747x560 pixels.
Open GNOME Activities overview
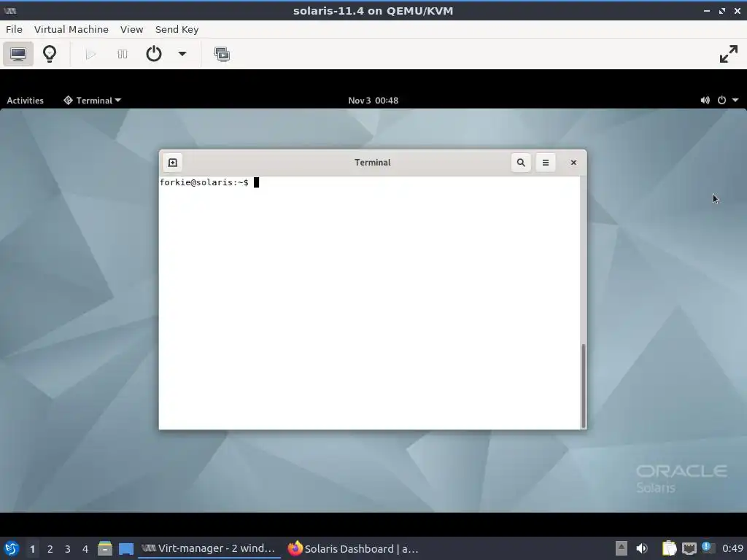click(x=25, y=101)
